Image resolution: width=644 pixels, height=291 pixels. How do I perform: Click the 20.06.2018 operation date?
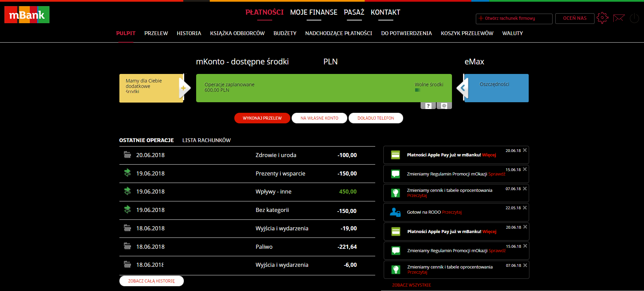pos(150,155)
